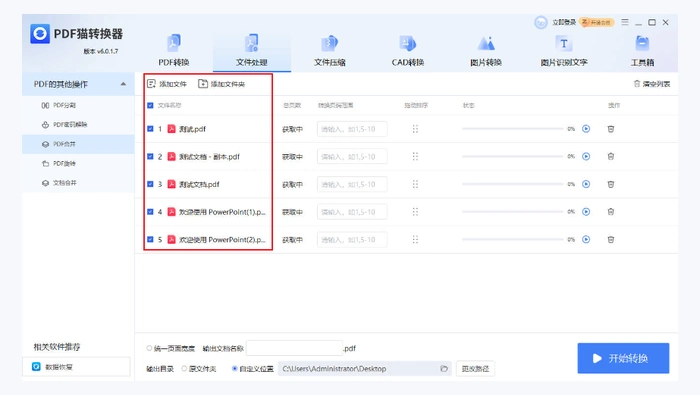Screen dimensions: 700x395
Task: Click progress bar of 测试文档.pdf
Action: tap(512, 184)
